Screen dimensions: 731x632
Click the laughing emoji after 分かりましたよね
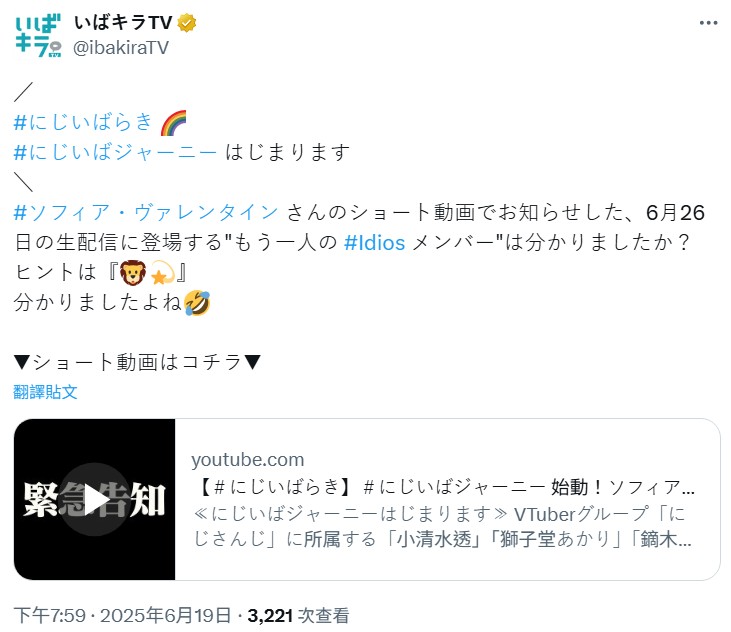(197, 303)
